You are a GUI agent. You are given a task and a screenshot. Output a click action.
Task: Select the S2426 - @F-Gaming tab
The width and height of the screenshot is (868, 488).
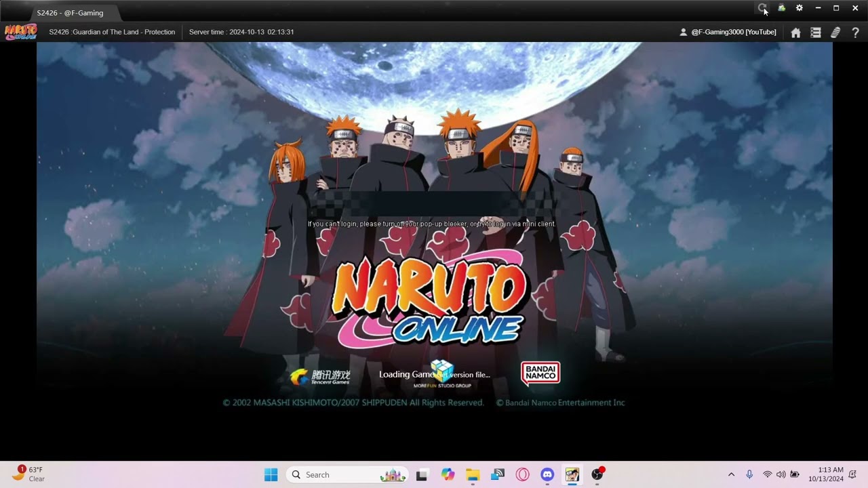(x=70, y=13)
